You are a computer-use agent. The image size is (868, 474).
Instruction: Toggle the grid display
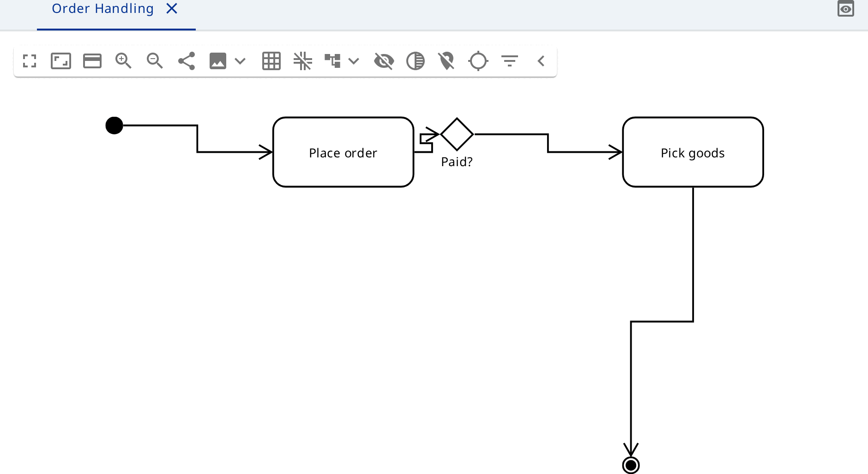(x=271, y=61)
